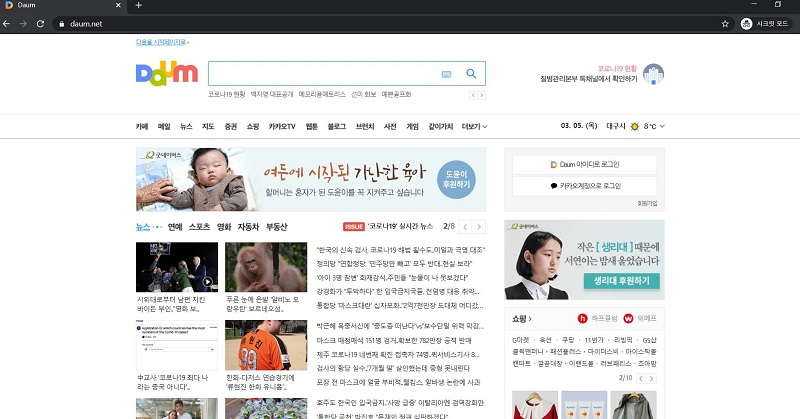Viewport: 800px width, 419px height.
Task: Expand the weather dropdown chevron beside 8°C
Action: (662, 126)
